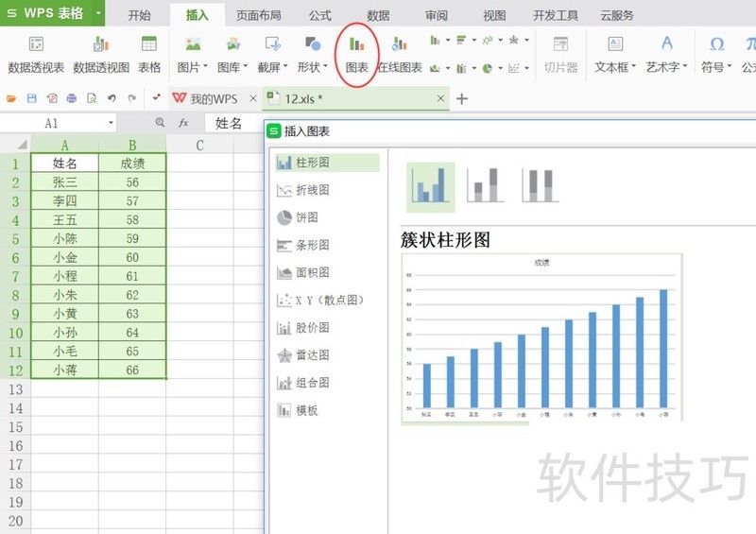
Task: Click the WPS 表格 application logo
Action: point(44,13)
